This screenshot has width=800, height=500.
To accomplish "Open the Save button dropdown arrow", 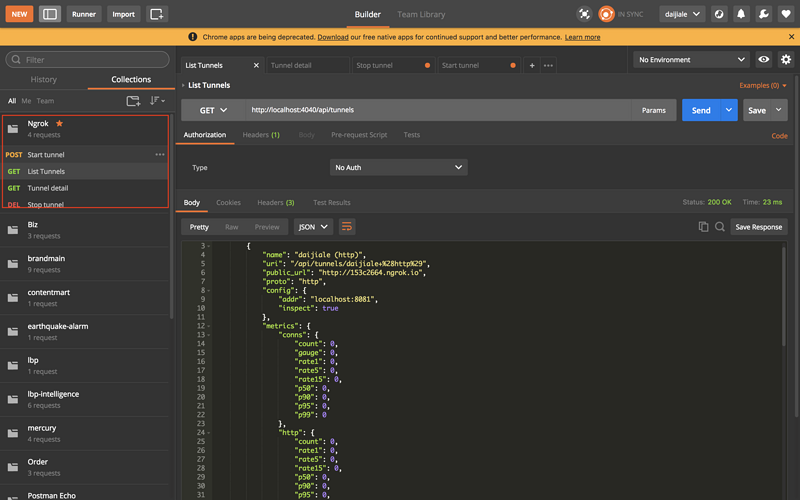I will click(x=779, y=110).
